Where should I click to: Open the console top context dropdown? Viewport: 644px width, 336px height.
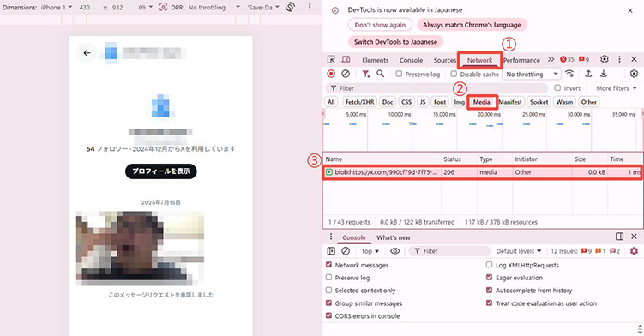370,251
